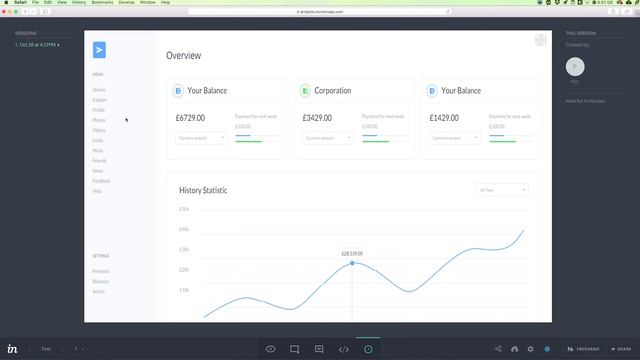
Task: Click the green progress bar under £6729.00 card
Action: click(249, 142)
